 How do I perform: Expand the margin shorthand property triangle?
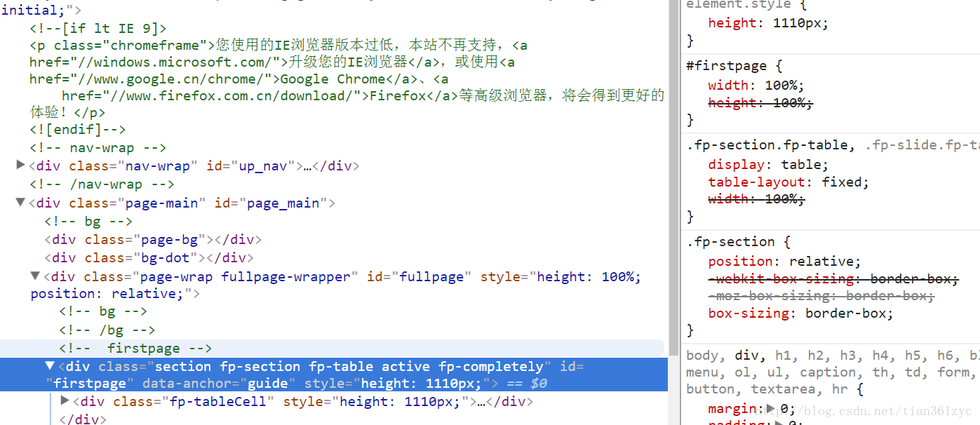[771, 408]
